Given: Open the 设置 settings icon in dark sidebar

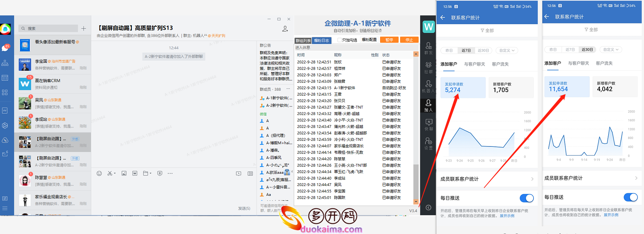Looking at the screenshot, I should pyautogui.click(x=429, y=143).
